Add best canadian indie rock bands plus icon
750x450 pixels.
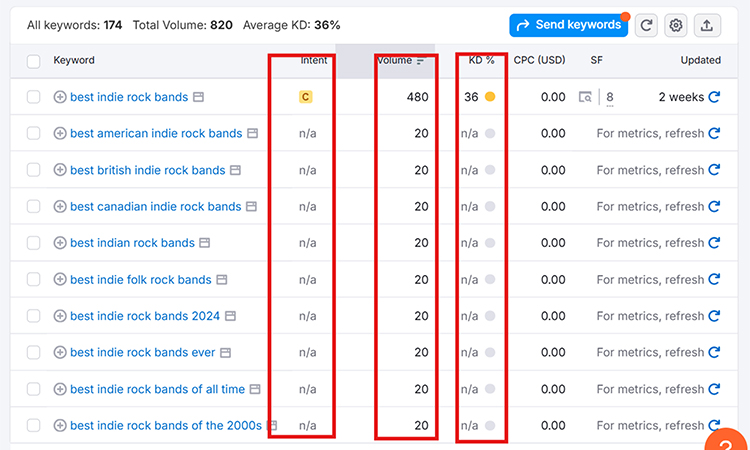pos(60,207)
